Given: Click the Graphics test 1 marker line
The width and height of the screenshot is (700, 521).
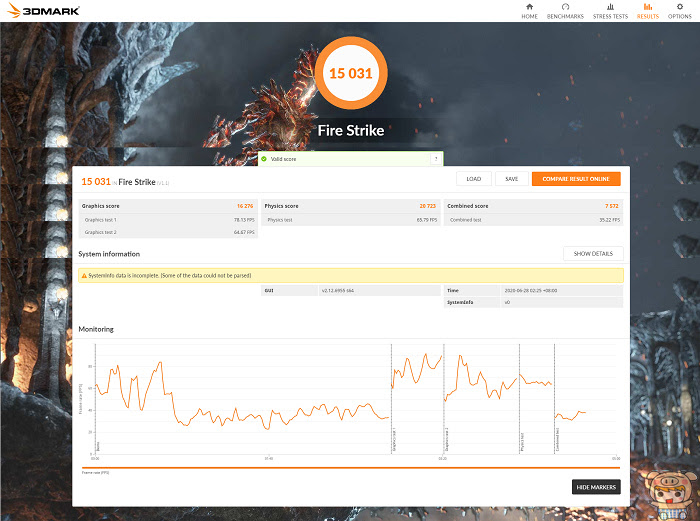Looking at the screenshot, I should tap(392, 399).
